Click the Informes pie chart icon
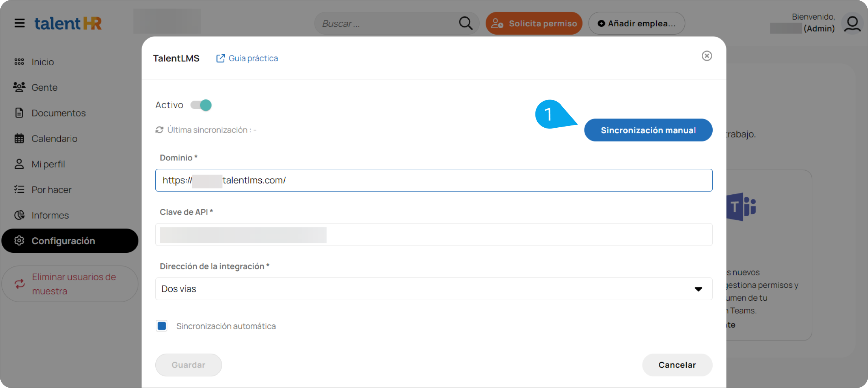Screen dimensions: 868x388 coord(19,215)
